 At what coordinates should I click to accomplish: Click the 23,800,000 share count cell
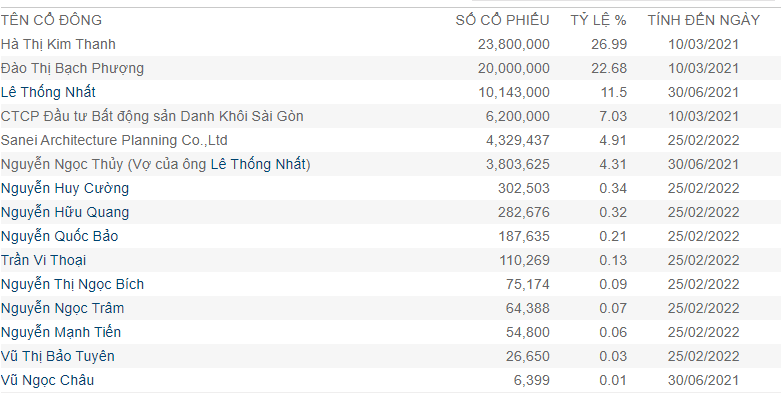[x=514, y=44]
